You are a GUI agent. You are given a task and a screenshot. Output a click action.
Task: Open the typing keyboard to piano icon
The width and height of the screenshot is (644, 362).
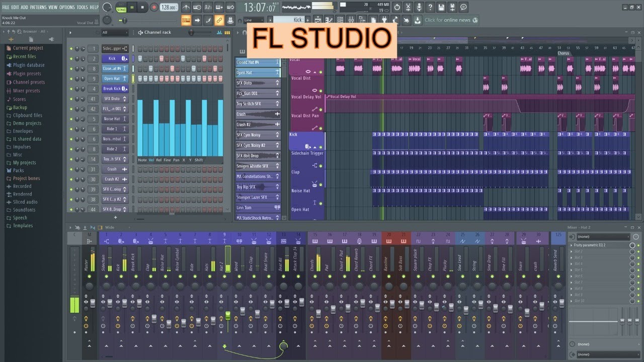pos(186,20)
